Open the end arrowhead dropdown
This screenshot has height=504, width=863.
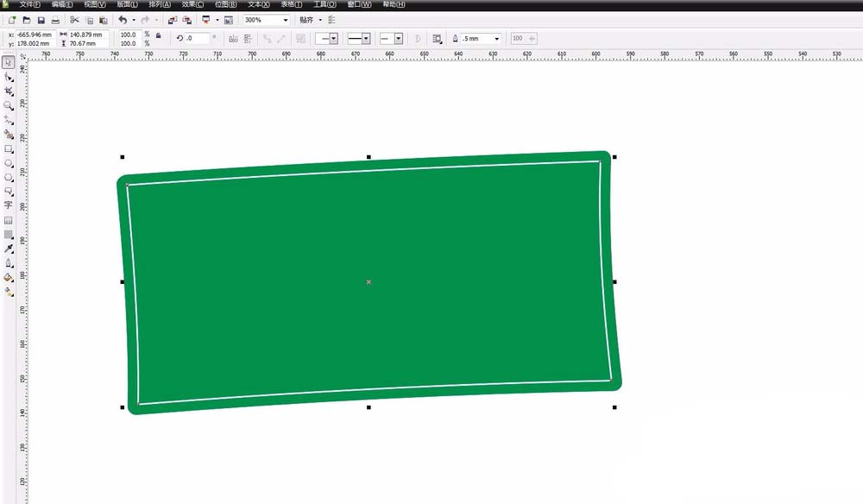[x=399, y=39]
